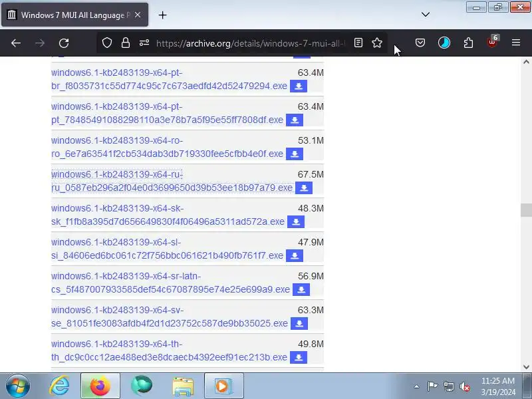
Task: Open the Action Center flag icon
Action: point(432,386)
